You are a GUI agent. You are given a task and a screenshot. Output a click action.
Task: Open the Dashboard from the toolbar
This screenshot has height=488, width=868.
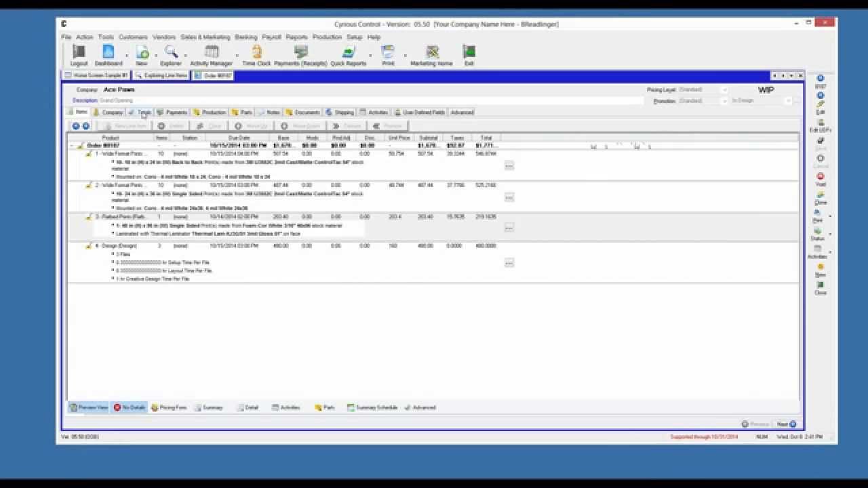108,55
